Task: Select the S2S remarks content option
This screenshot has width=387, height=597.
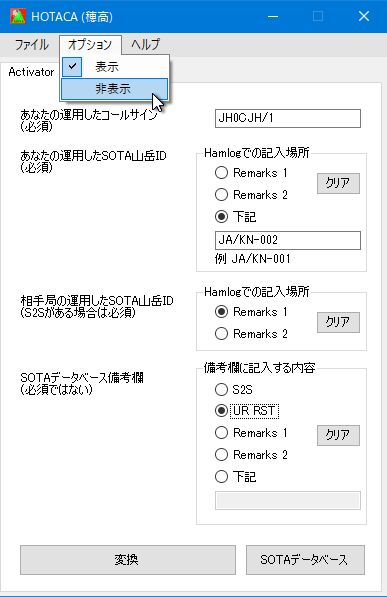Action: pos(234,389)
